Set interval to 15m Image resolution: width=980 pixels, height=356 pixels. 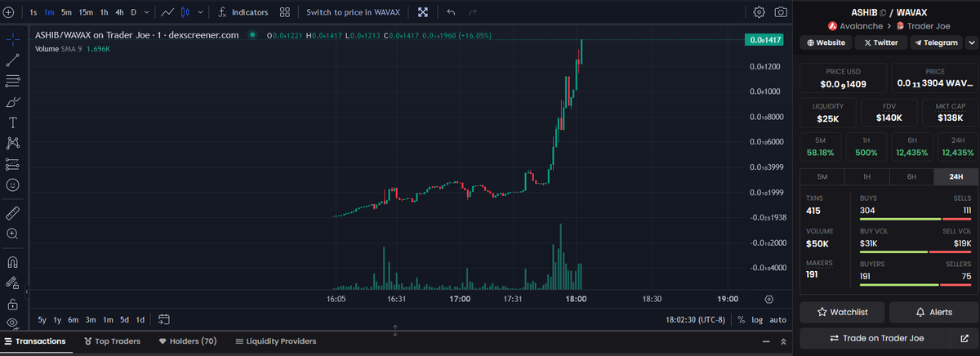(x=86, y=12)
